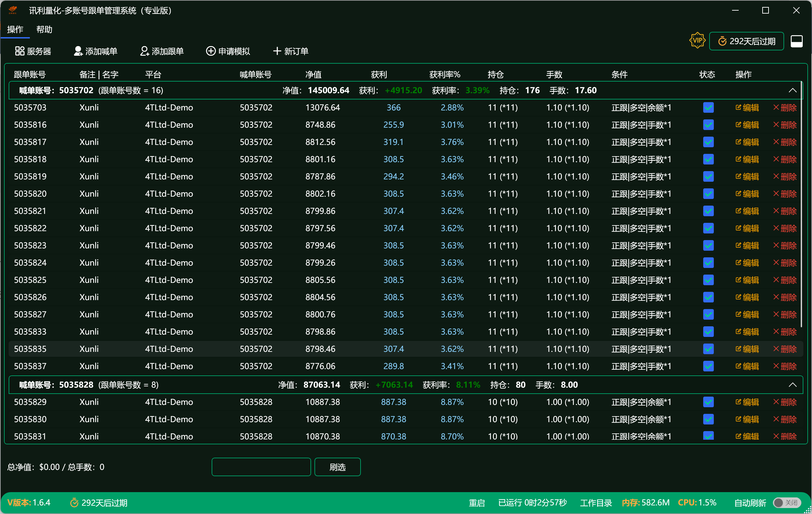Collapse the 5035702 signal account group

pyautogui.click(x=792, y=90)
